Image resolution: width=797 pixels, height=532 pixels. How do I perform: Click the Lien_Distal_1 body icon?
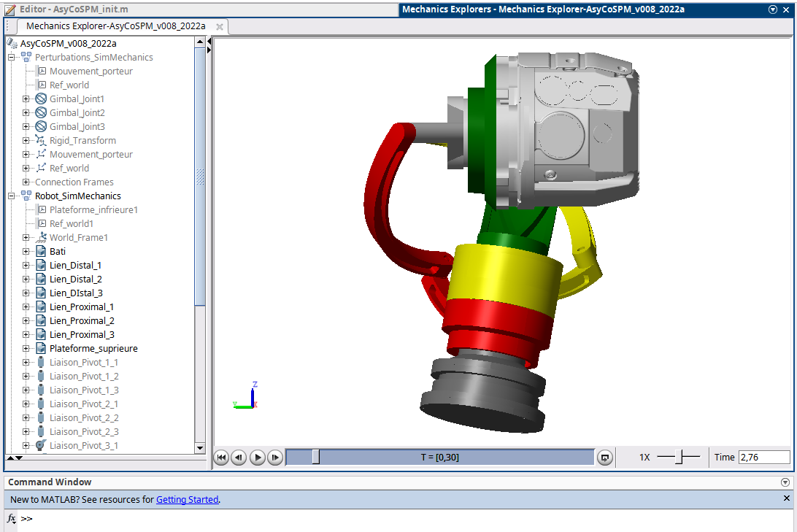coord(41,265)
